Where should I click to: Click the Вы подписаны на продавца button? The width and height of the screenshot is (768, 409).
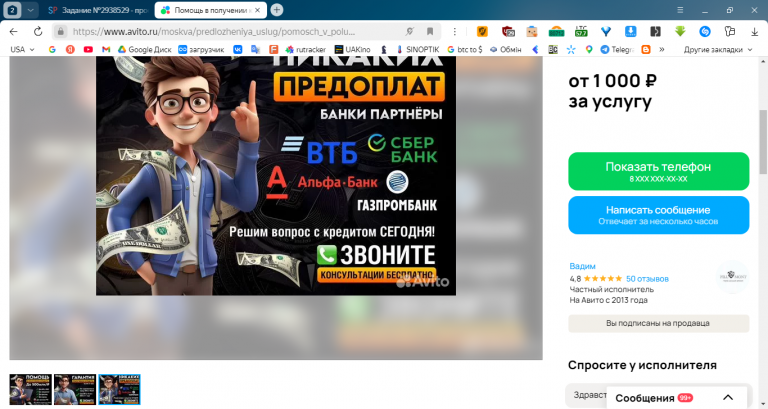pos(658,323)
